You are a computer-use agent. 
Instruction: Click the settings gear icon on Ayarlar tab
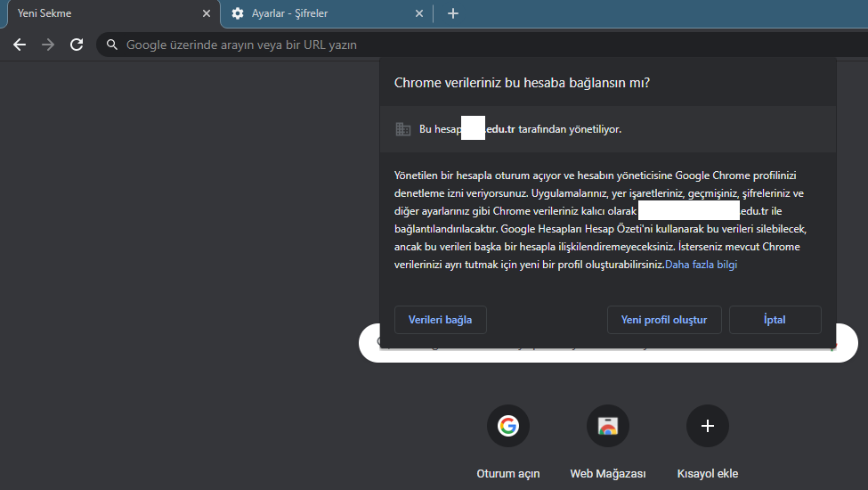(238, 13)
